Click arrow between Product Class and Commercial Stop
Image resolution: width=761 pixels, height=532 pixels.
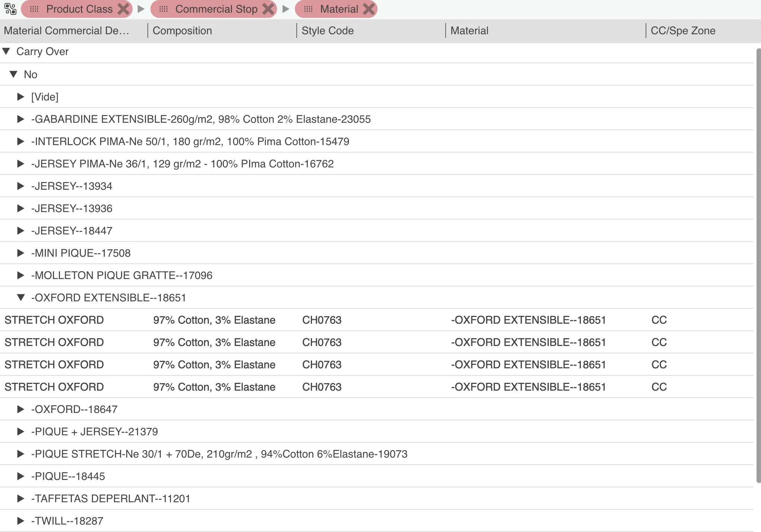point(141,9)
